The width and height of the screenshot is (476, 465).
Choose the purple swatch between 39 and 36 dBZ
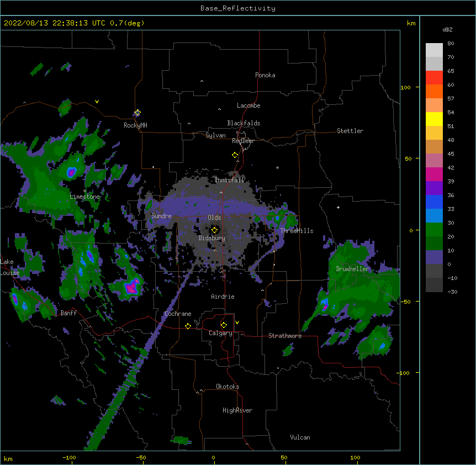434,188
